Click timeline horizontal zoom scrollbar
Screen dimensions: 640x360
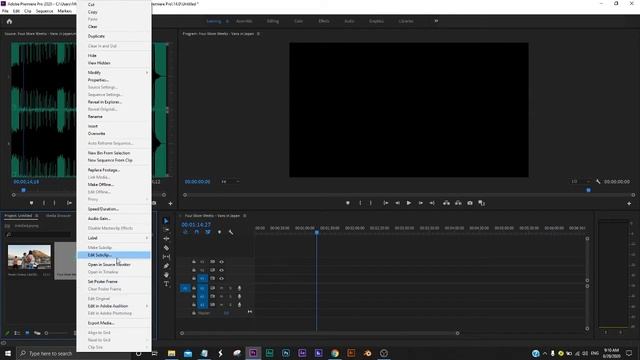(320, 333)
